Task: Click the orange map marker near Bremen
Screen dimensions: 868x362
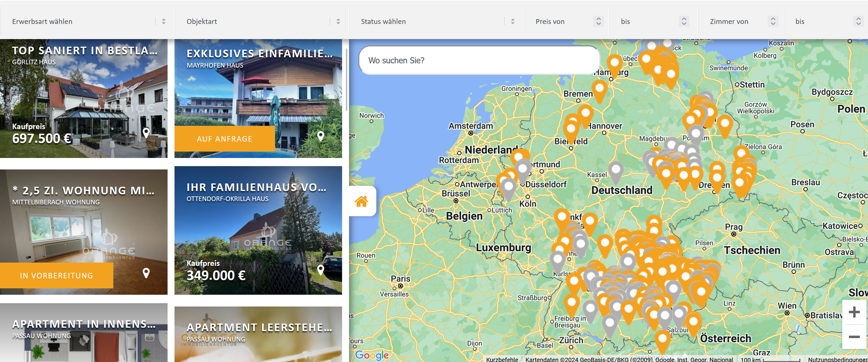Action: point(599,90)
